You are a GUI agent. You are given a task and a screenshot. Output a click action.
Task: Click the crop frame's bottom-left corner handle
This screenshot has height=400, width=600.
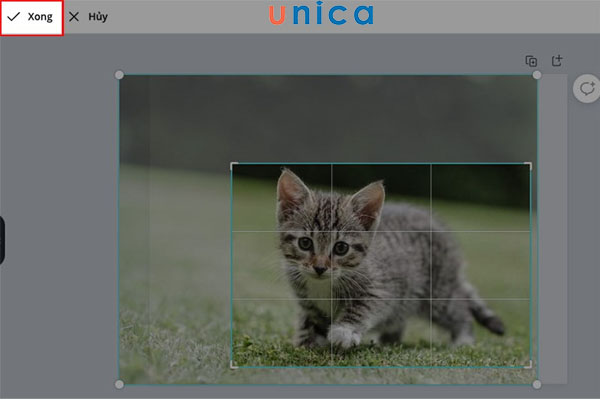click(x=233, y=365)
